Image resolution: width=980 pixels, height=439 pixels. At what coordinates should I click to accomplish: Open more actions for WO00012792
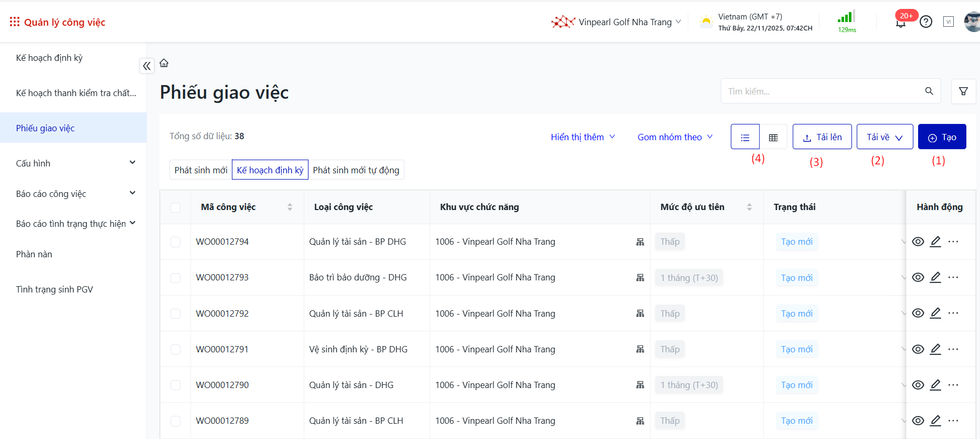pyautogui.click(x=953, y=313)
